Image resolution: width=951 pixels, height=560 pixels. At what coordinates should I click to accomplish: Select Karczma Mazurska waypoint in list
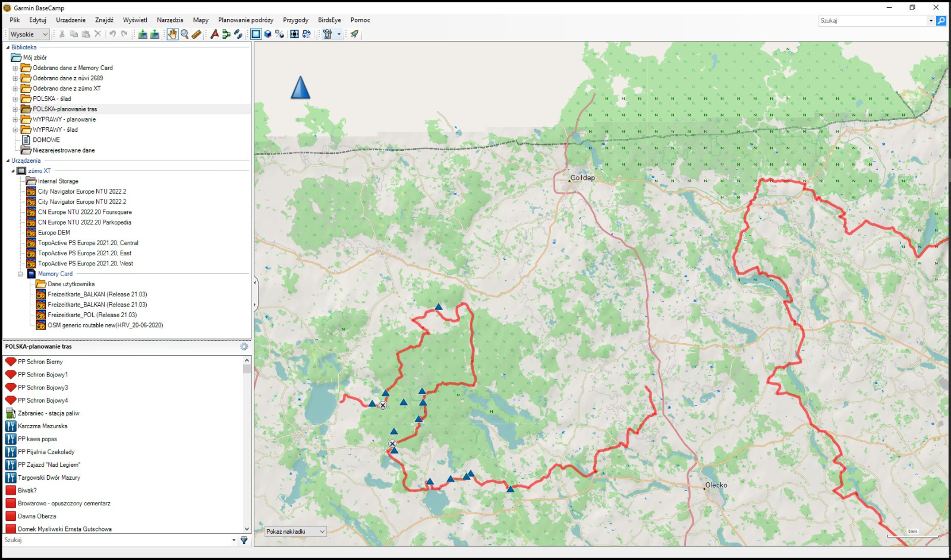[x=42, y=426]
